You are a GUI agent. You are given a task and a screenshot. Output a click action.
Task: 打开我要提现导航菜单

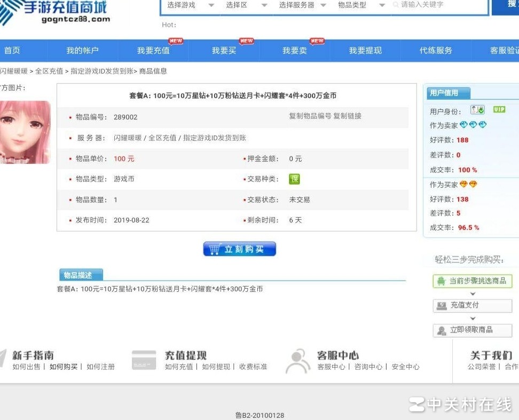[366, 50]
